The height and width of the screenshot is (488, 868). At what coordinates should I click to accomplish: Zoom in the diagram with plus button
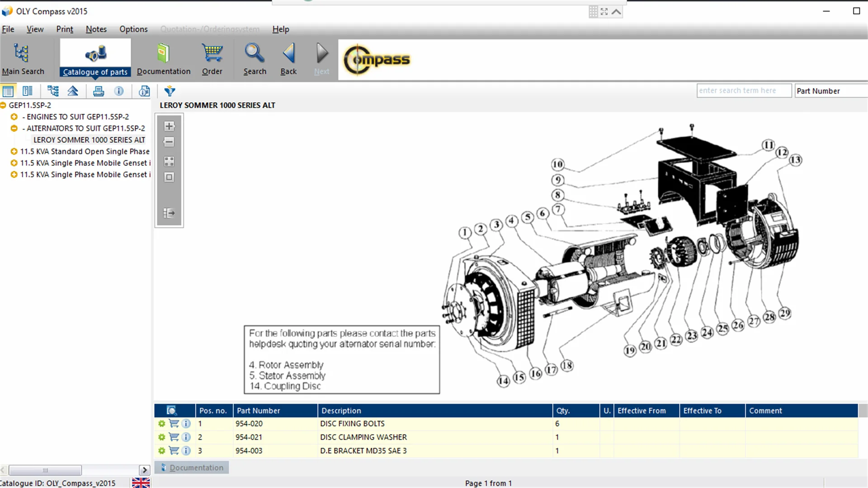tap(169, 126)
